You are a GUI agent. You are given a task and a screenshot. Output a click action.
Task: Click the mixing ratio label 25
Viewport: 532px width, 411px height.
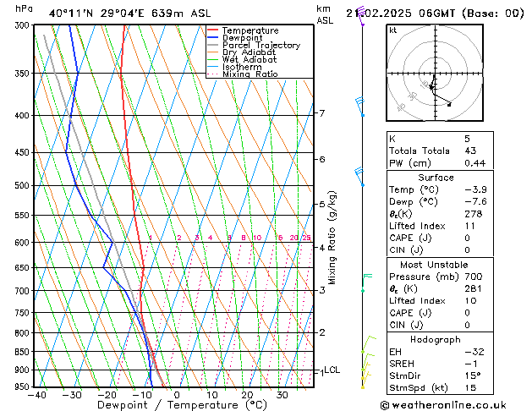click(306, 238)
